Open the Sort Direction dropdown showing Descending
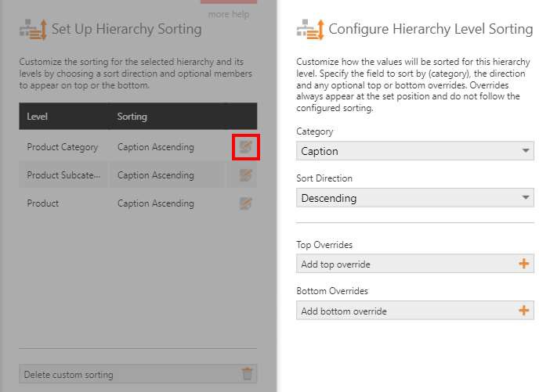This screenshot has height=392, width=539. tap(415, 197)
